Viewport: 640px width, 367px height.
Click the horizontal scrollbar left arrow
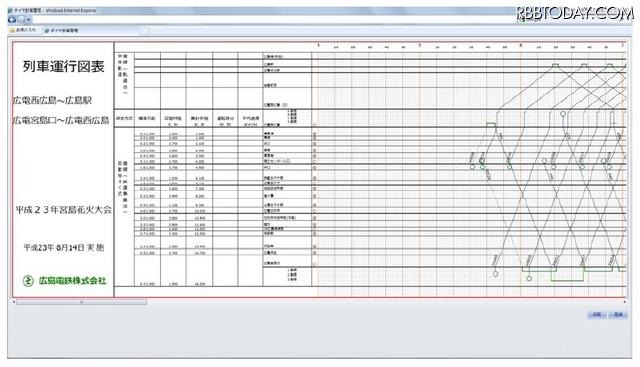14,302
